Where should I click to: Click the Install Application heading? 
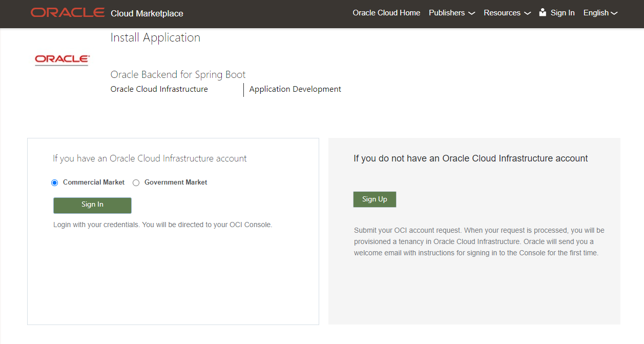(155, 37)
